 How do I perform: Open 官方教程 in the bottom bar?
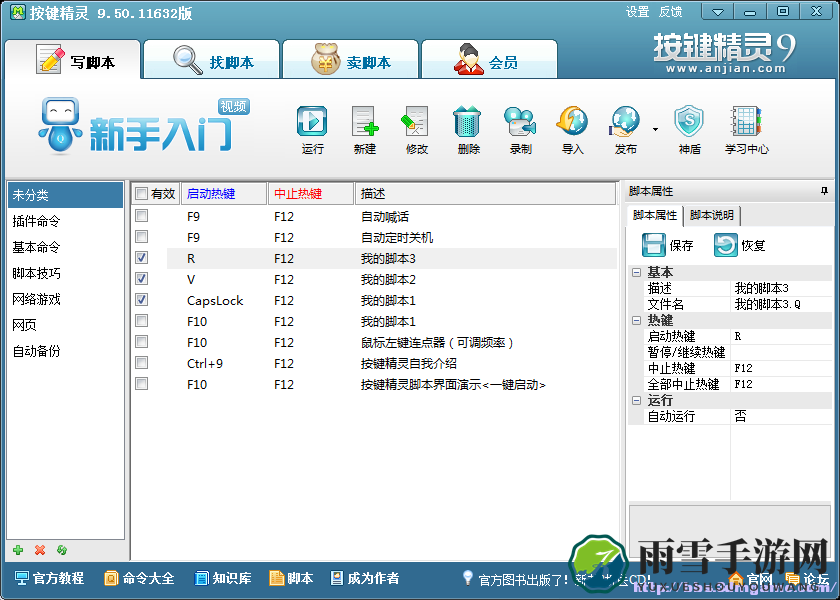(x=49, y=578)
